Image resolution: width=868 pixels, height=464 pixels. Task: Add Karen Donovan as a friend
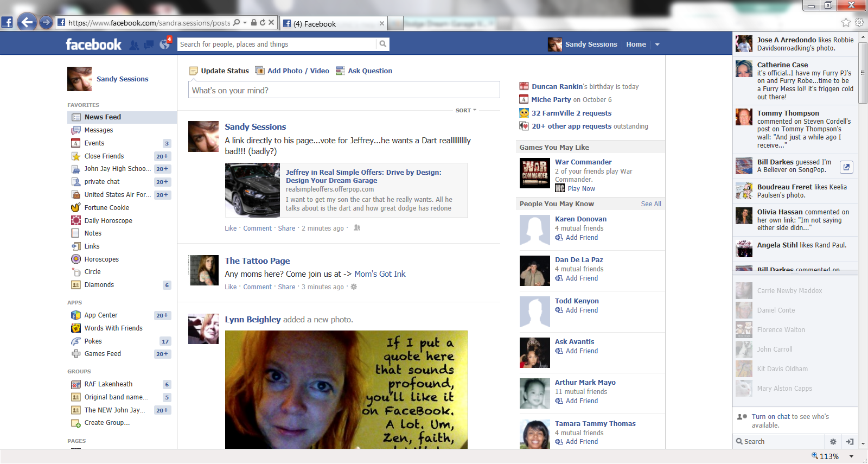(577, 238)
